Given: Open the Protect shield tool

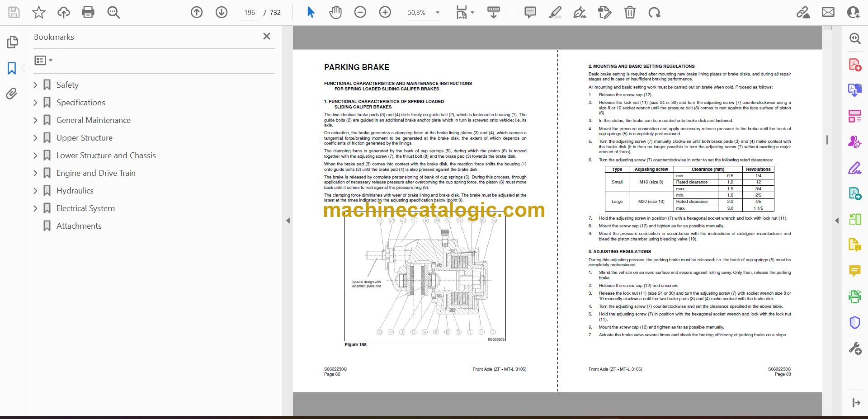Looking at the screenshot, I should [x=855, y=322].
